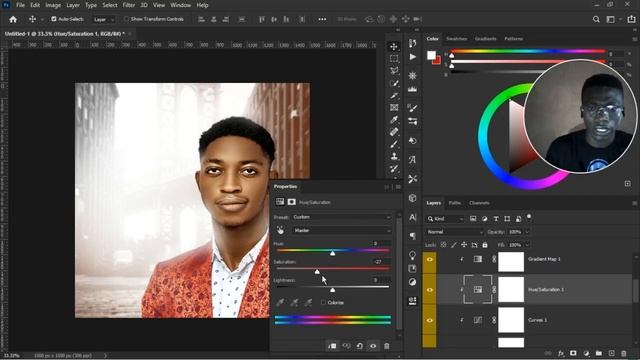The height and width of the screenshot is (360, 640).
Task: Select the Brush tool in the toolbar
Action: pos(394,144)
